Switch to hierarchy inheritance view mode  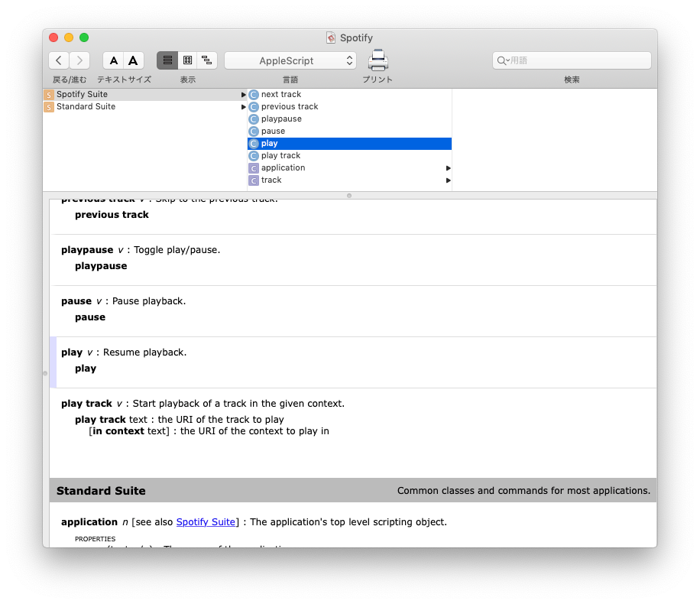pyautogui.click(x=207, y=60)
